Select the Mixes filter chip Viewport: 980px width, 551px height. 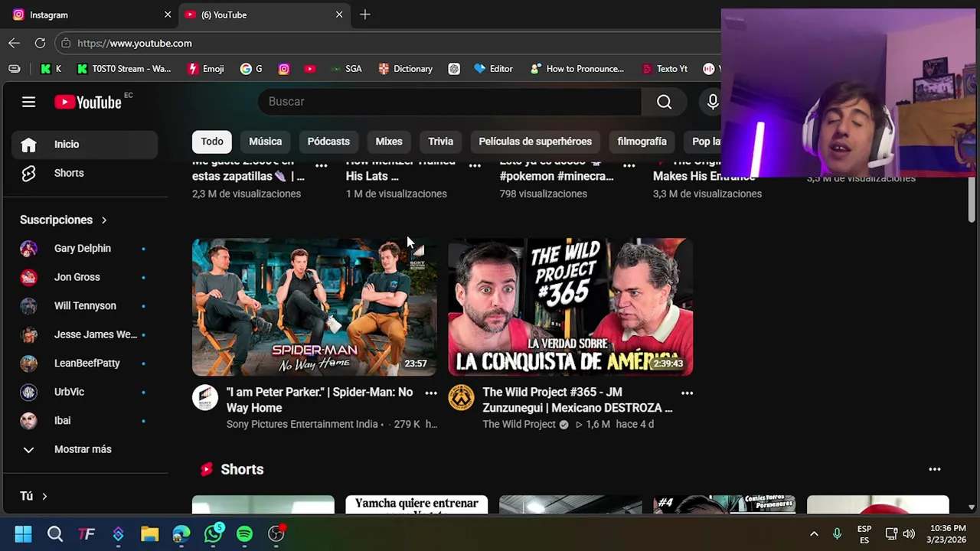click(389, 142)
